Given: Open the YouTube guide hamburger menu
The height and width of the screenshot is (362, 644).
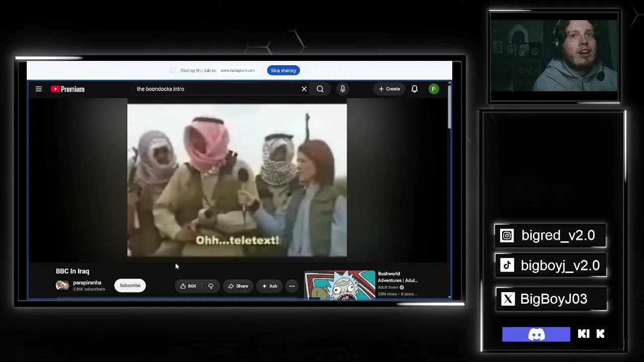Looking at the screenshot, I should [39, 89].
